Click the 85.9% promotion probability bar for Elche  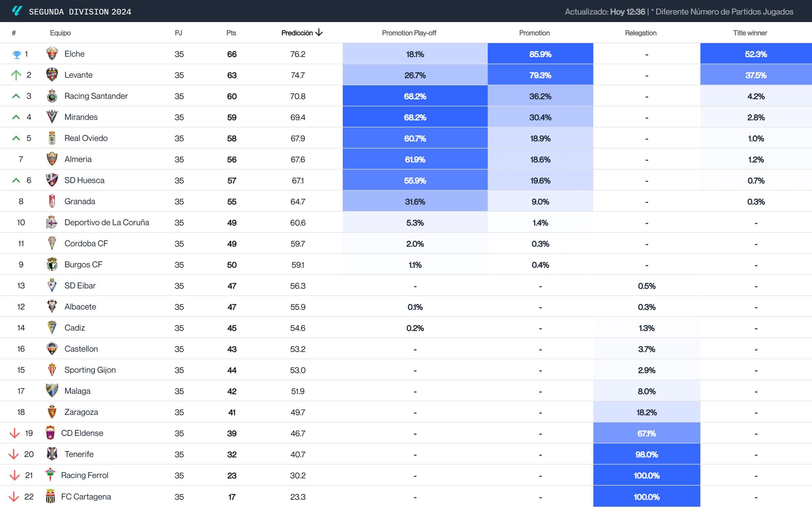click(x=540, y=54)
